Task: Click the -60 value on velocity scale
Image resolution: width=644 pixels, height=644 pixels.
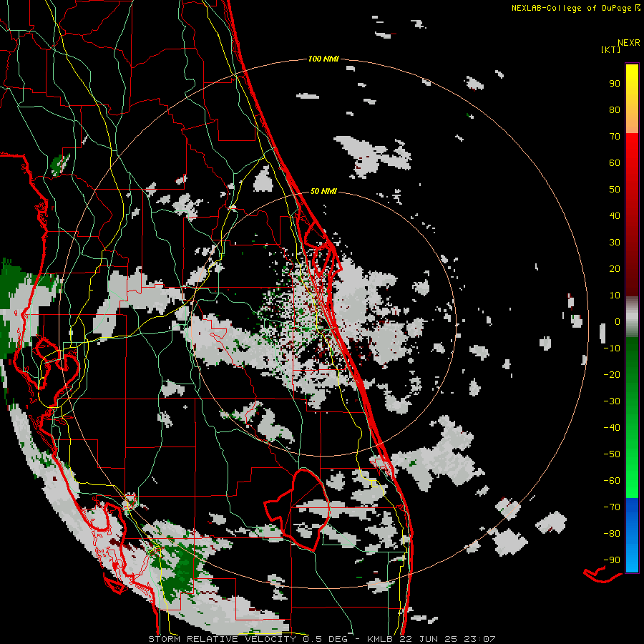Action: tap(612, 481)
